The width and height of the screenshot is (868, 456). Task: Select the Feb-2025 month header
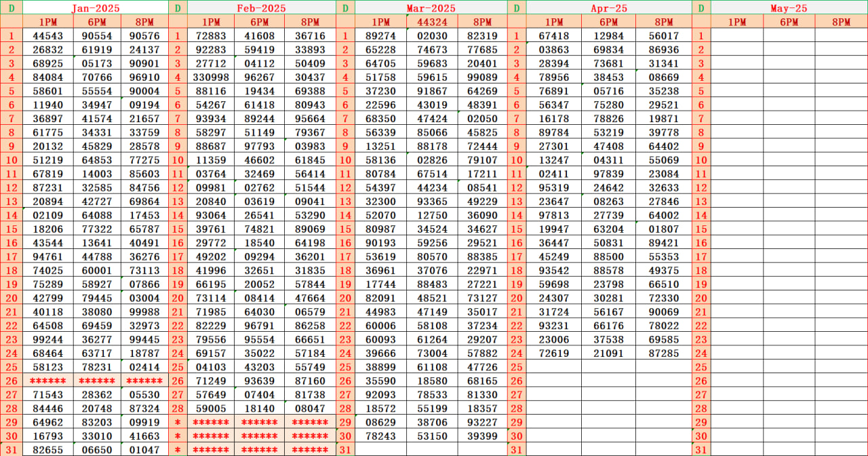click(x=262, y=7)
